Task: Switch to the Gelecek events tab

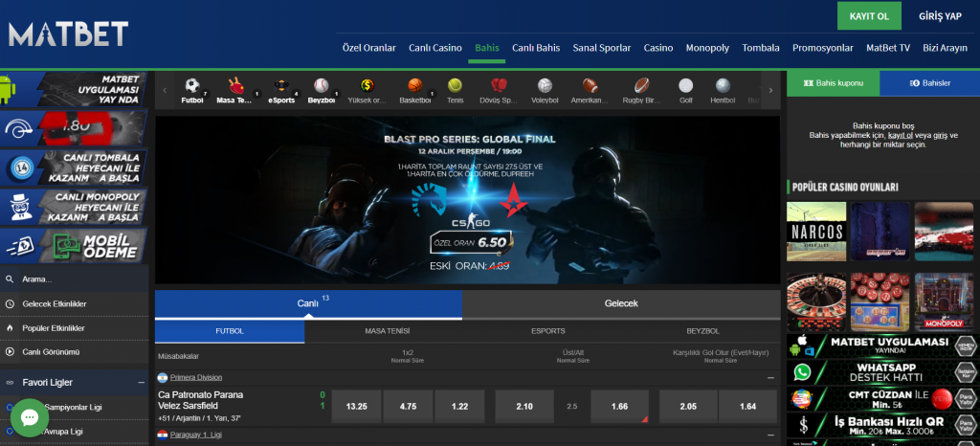Action: point(621,303)
